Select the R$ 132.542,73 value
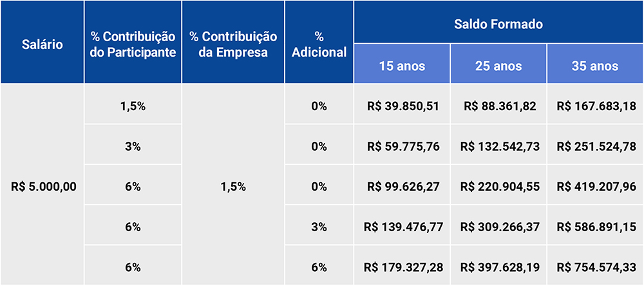644x286 pixels. pos(498,147)
